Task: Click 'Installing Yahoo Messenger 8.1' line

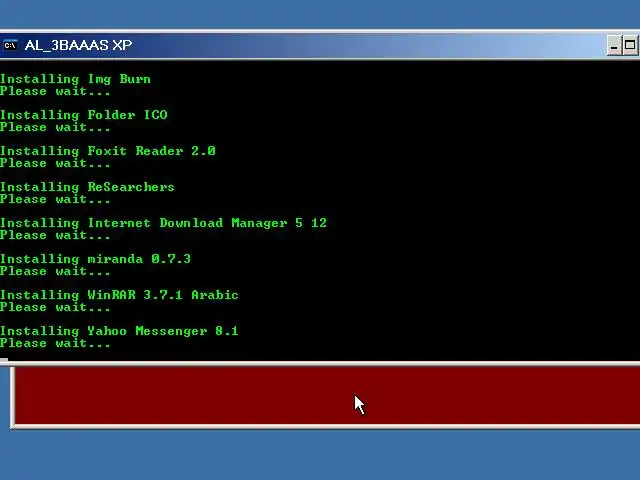Action: pos(119,331)
